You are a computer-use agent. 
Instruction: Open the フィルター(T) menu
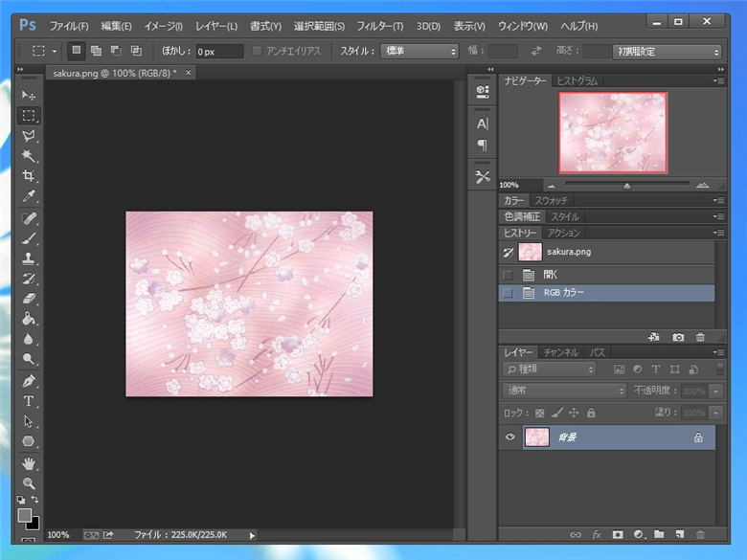click(379, 26)
